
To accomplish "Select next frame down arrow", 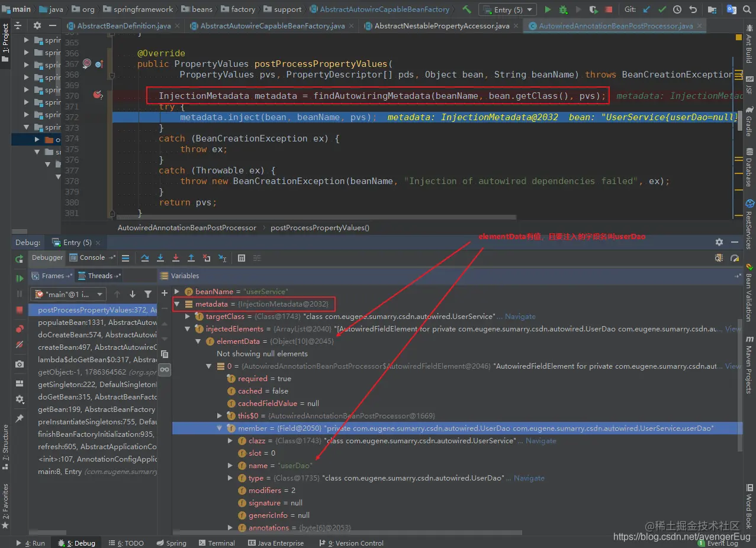I will (x=133, y=294).
